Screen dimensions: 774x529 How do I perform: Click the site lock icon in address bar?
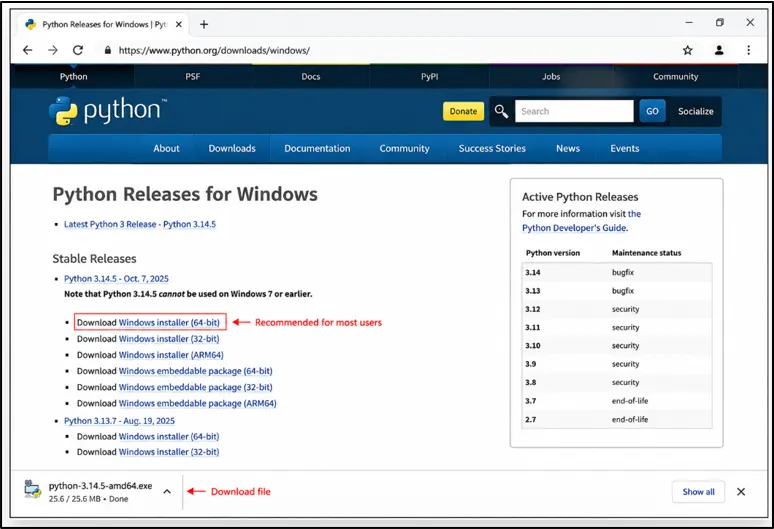click(108, 50)
